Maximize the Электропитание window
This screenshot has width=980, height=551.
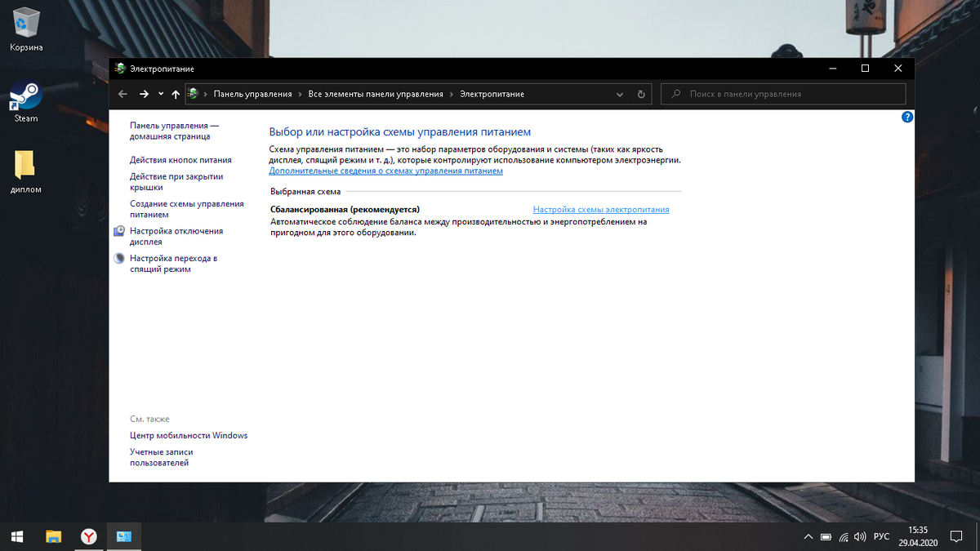coord(865,69)
